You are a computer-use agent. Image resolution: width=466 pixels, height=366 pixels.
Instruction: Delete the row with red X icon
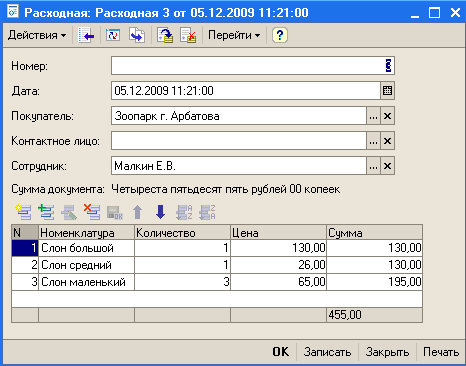click(x=92, y=212)
